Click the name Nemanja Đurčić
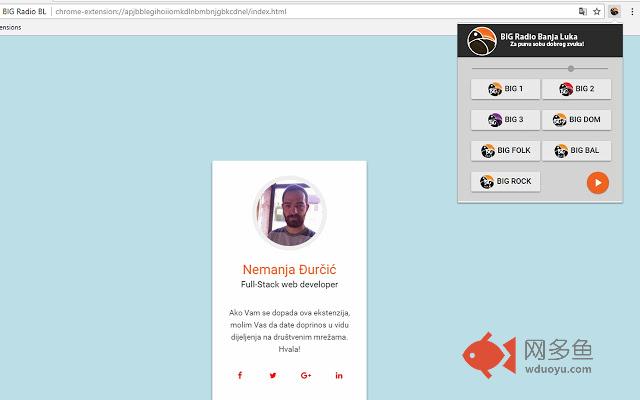Viewport: 640px width, 400px height. coord(289,269)
